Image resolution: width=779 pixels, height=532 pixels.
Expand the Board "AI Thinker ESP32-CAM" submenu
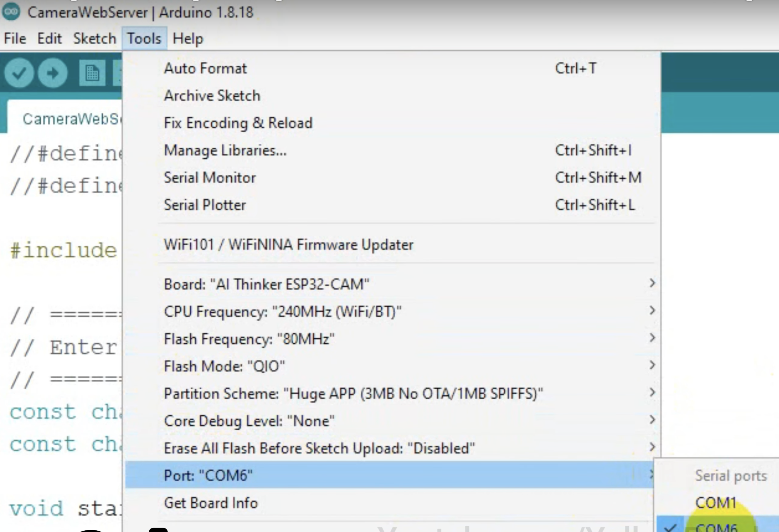266,284
